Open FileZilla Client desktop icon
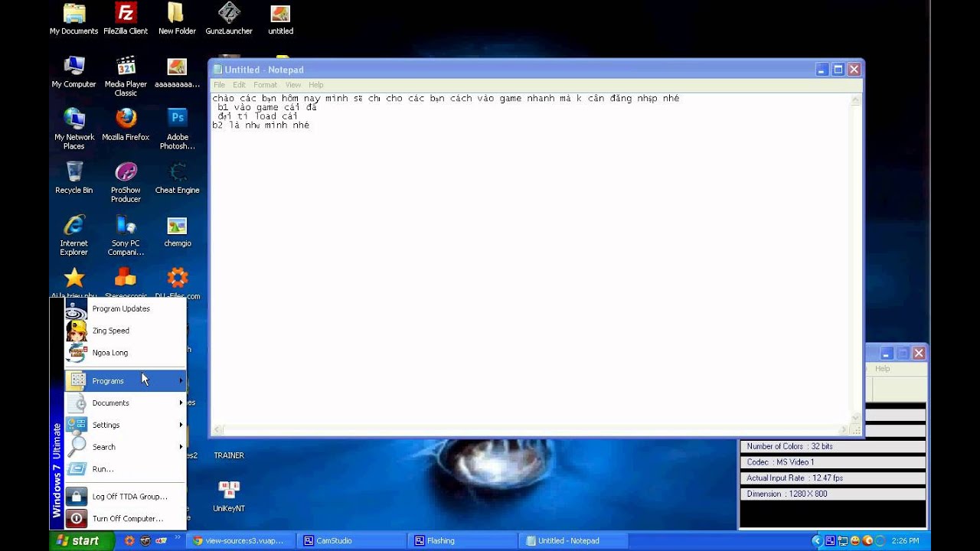 126,19
